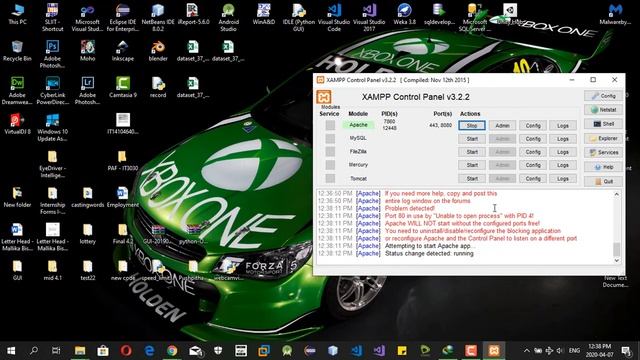
Task: Open the Tomcat Config menu
Action: coord(533,178)
